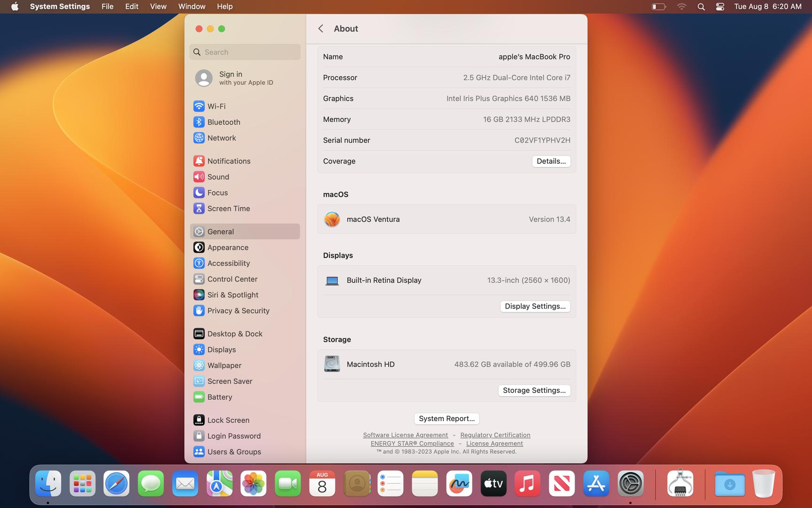Open the Window menu
The image size is (812, 508).
[192, 7]
